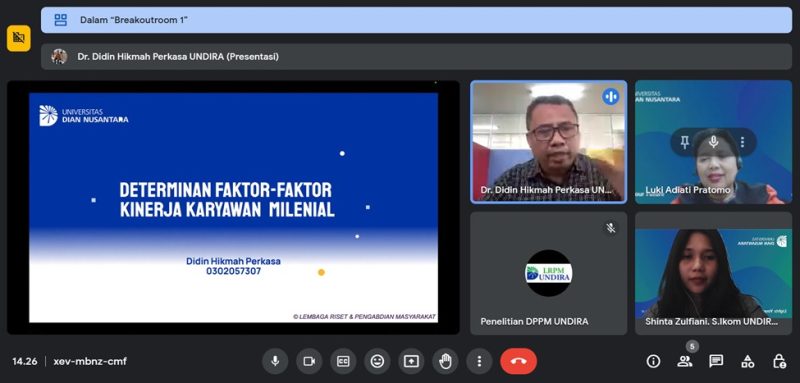Show the participants people panel
Screen dimensions: 800x383
tap(684, 361)
